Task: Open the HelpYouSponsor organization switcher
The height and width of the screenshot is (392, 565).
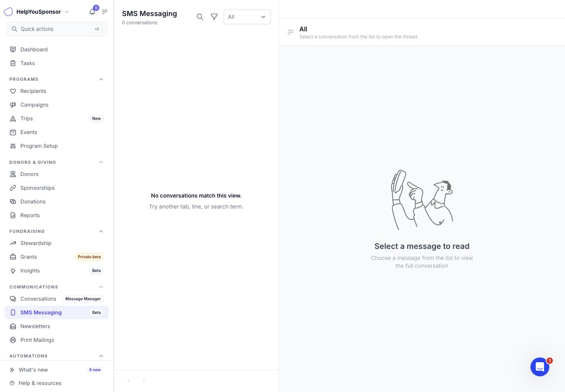Action: pos(42,12)
